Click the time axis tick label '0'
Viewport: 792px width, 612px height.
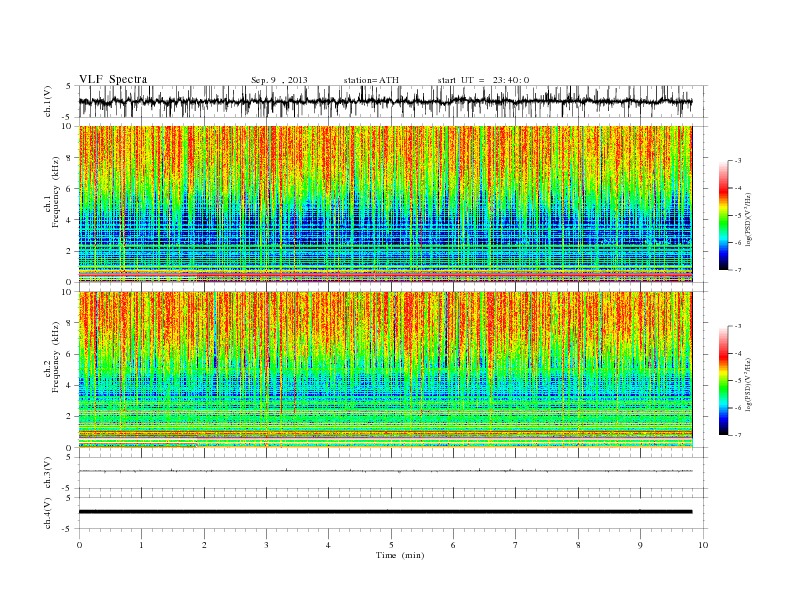click(79, 545)
